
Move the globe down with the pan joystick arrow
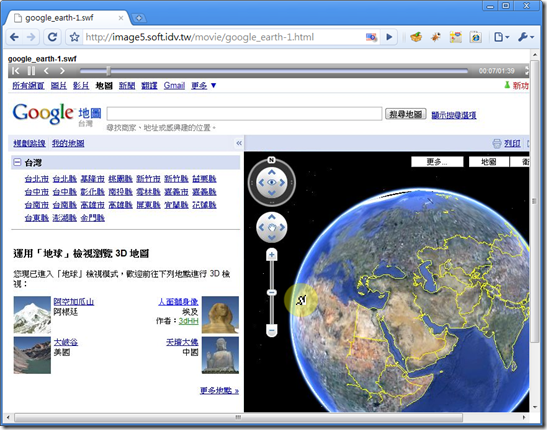[272, 238]
